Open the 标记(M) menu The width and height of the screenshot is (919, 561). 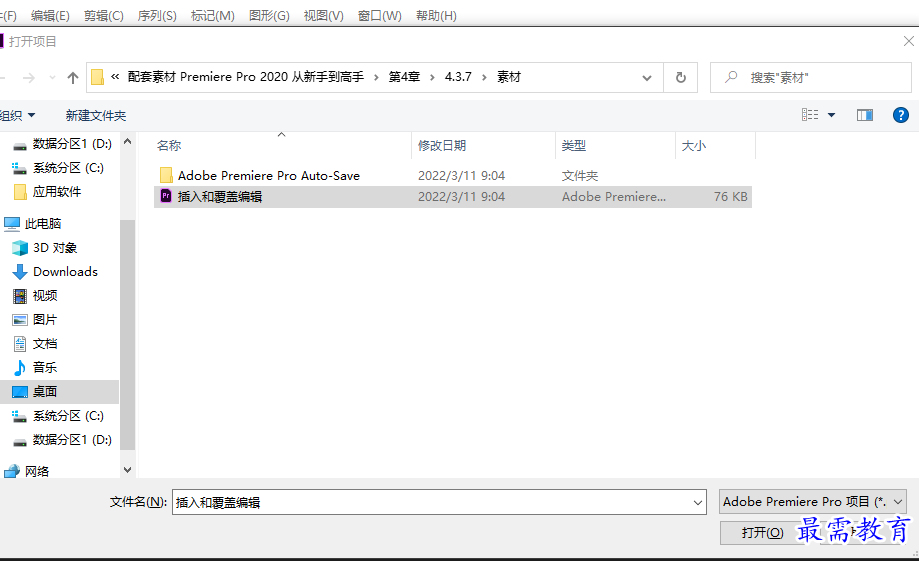tap(213, 16)
